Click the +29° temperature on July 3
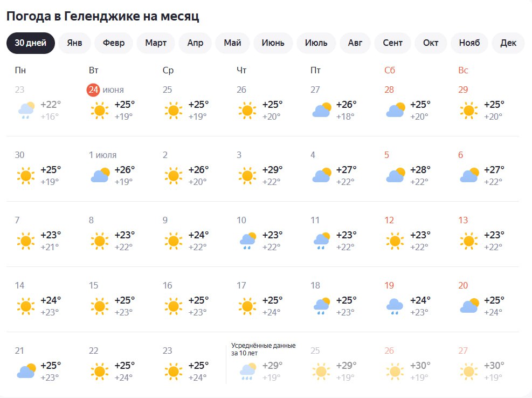 (272, 169)
